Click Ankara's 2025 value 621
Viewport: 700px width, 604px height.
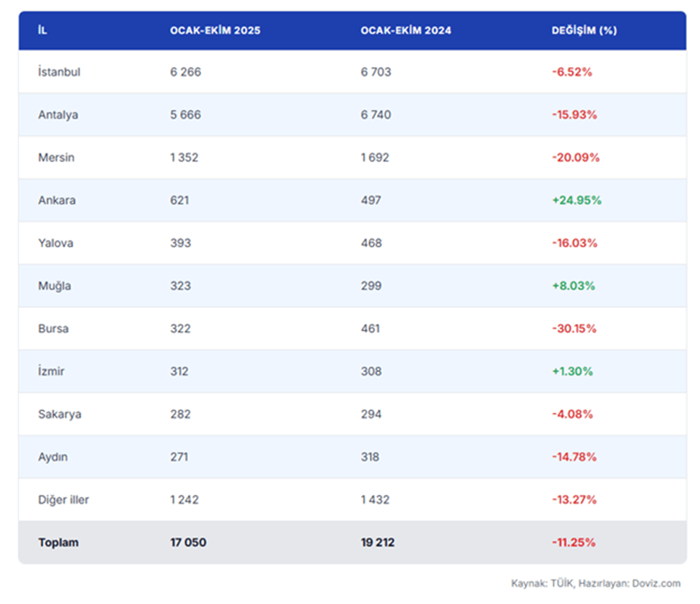[179, 200]
